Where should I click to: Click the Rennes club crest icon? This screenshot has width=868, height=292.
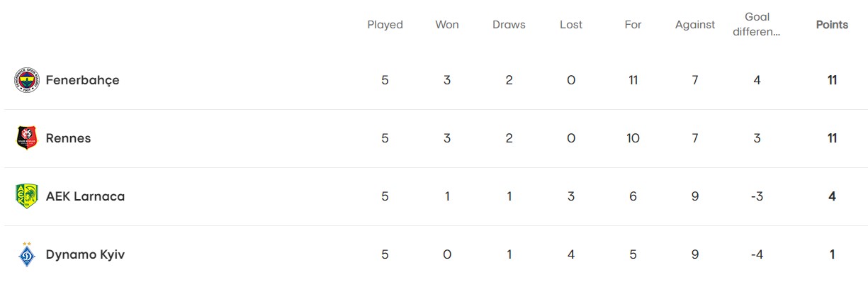pyautogui.click(x=27, y=138)
